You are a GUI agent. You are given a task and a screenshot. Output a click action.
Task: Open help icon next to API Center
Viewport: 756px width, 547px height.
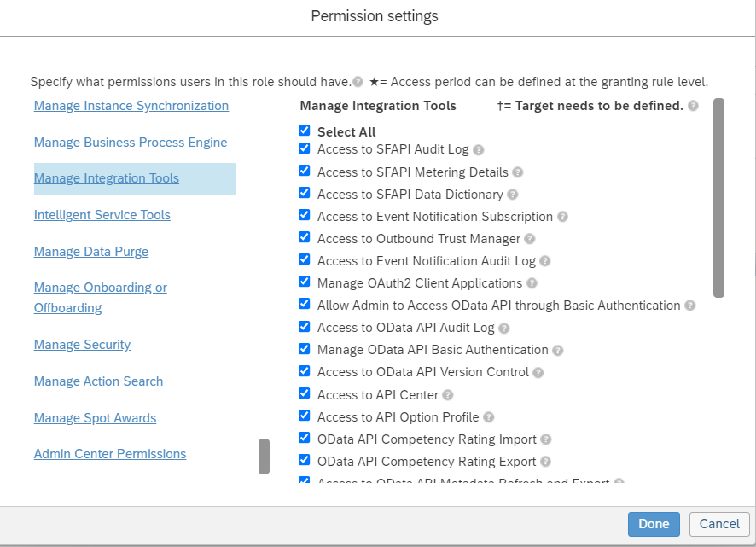[448, 395]
